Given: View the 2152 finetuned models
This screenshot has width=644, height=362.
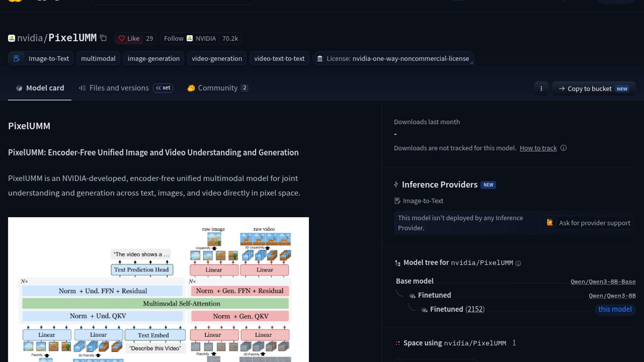Looking at the screenshot, I should coord(475,309).
